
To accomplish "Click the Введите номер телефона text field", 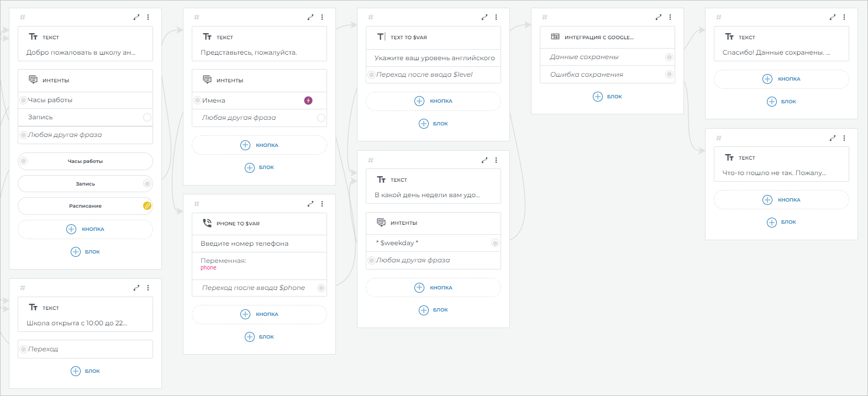I will 259,244.
